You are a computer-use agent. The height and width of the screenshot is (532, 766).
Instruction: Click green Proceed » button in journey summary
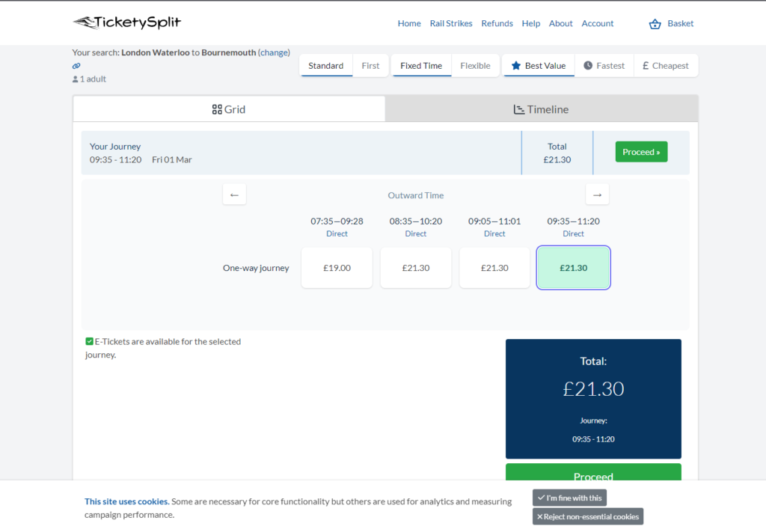641,152
